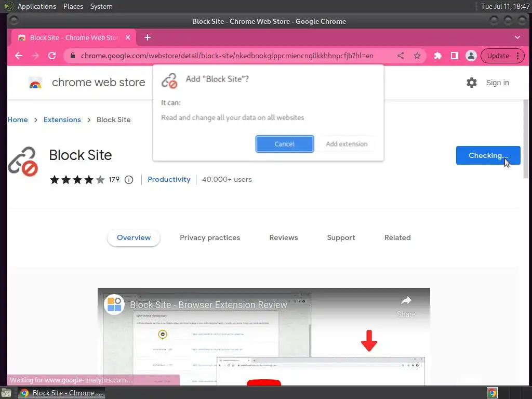
Task: Open the Chrome three-dot menu
Action: pos(518,56)
